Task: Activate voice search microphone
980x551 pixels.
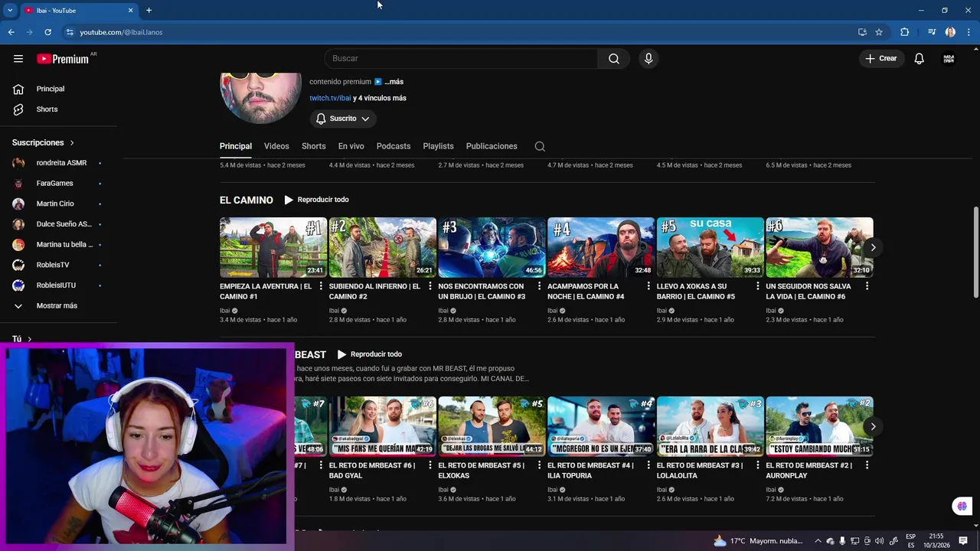Action: point(648,59)
